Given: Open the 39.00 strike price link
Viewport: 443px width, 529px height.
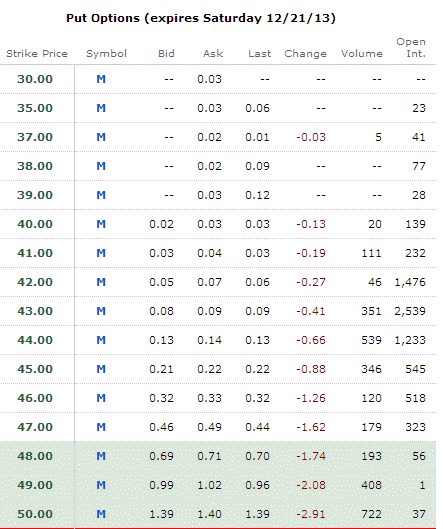Looking at the screenshot, I should pos(35,195).
